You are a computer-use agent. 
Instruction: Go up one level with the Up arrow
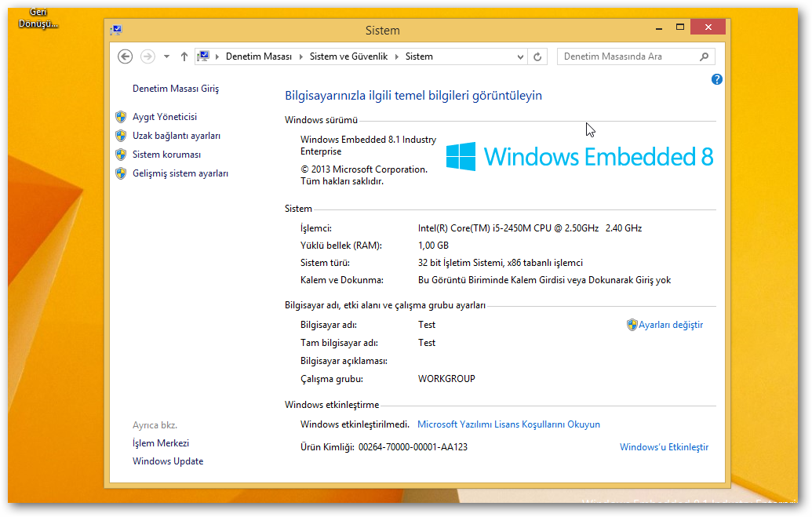[184, 56]
